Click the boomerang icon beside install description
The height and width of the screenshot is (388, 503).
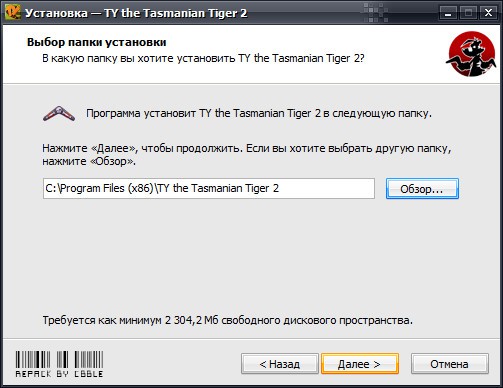(59, 114)
